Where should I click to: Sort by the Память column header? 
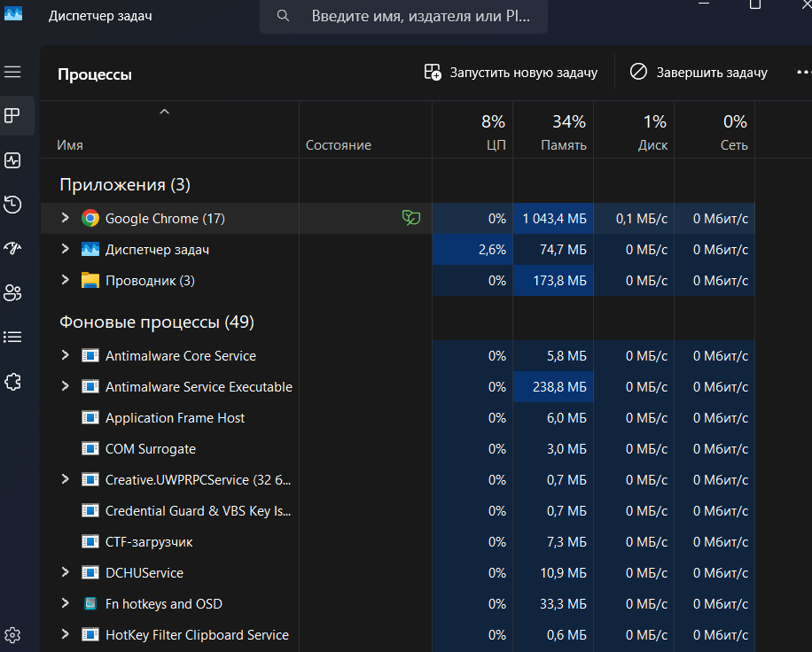click(x=553, y=130)
